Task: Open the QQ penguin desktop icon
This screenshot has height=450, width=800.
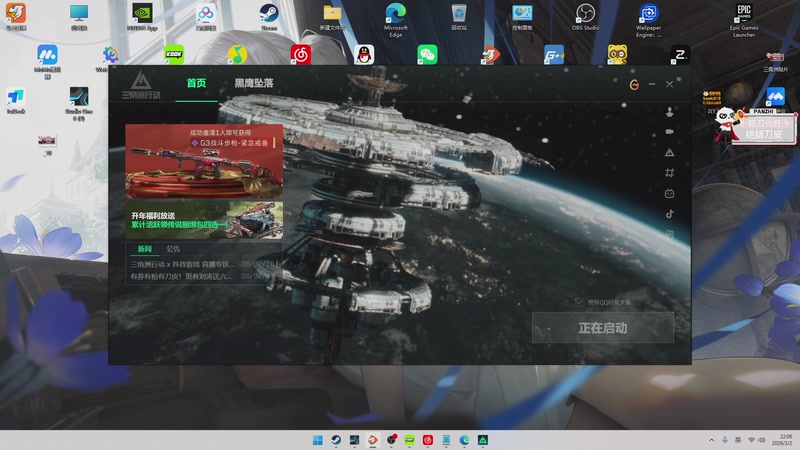Action: (x=364, y=55)
